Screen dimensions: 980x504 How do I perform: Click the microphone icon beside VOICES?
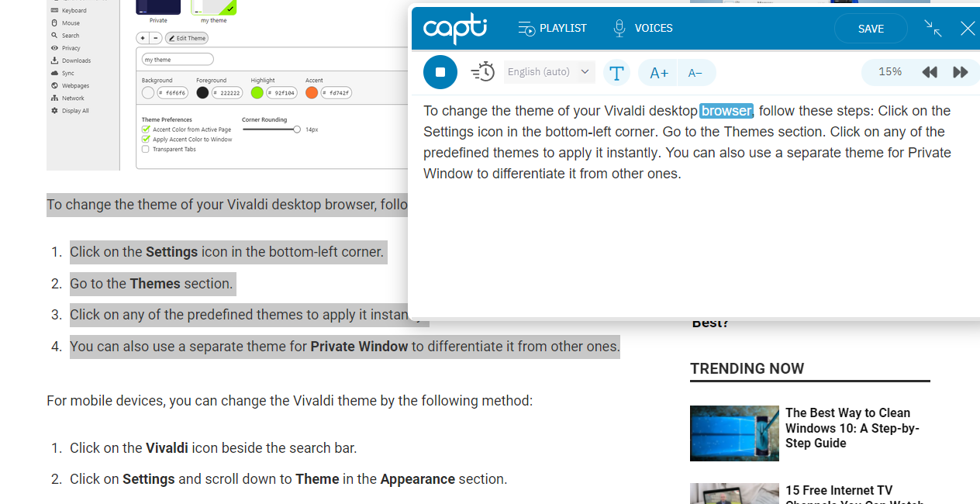pos(619,29)
